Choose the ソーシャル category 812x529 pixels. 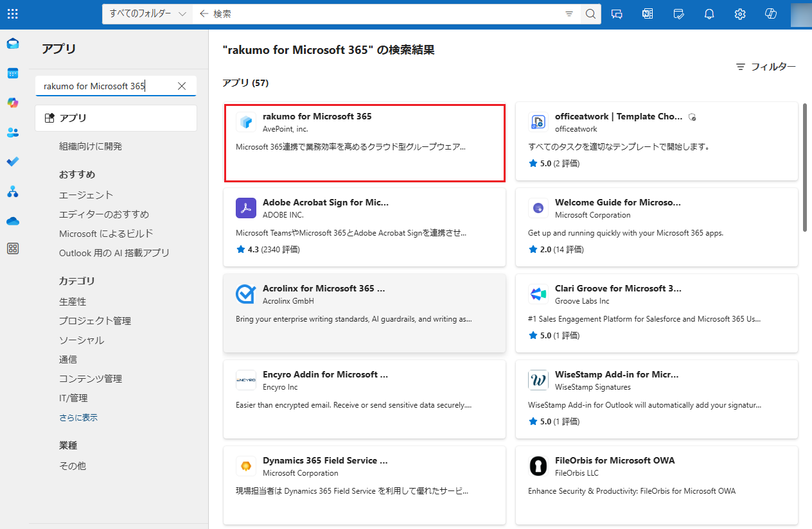[x=82, y=340]
